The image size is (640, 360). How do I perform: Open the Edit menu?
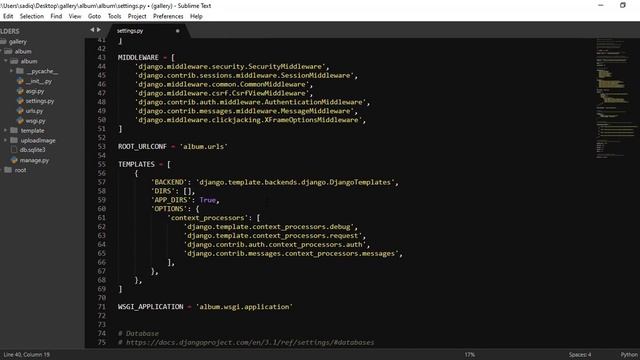(x=8, y=16)
